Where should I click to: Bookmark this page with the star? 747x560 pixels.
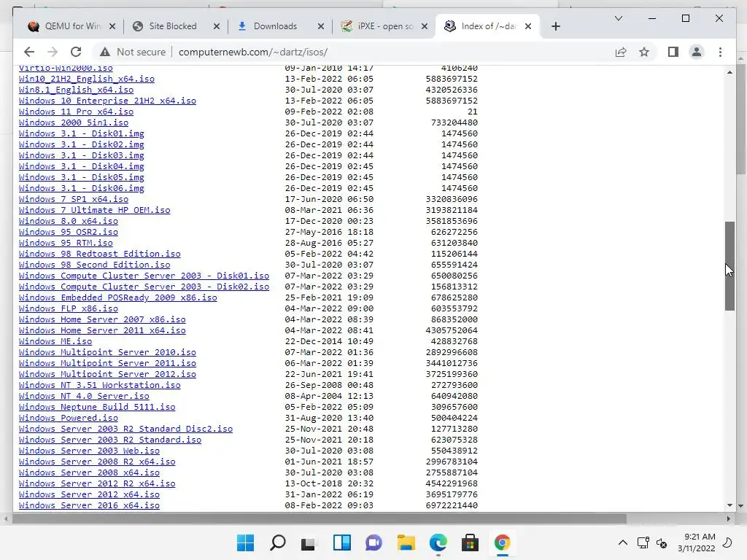[x=644, y=52]
